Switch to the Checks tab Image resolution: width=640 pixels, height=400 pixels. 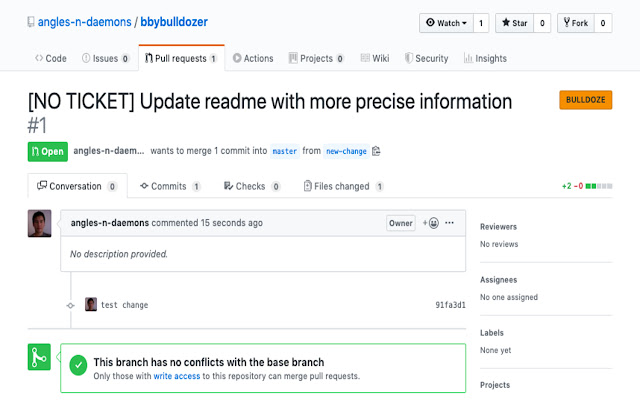tap(252, 186)
